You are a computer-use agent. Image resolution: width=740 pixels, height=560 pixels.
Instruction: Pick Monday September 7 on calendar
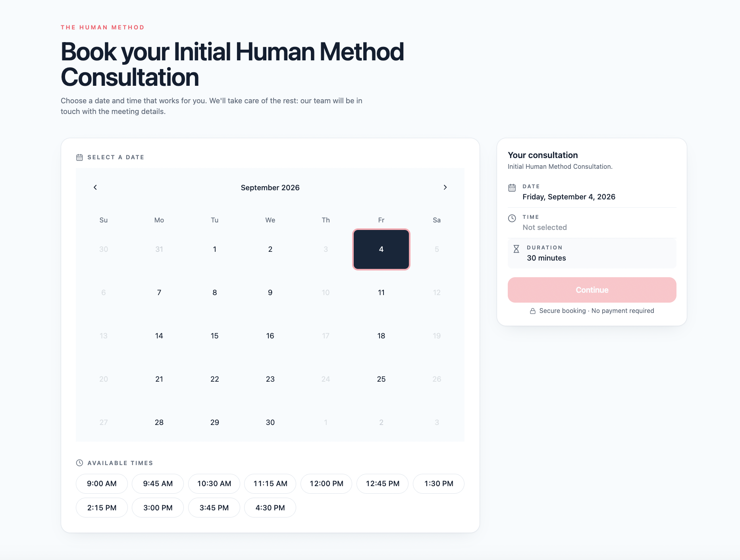point(159,293)
